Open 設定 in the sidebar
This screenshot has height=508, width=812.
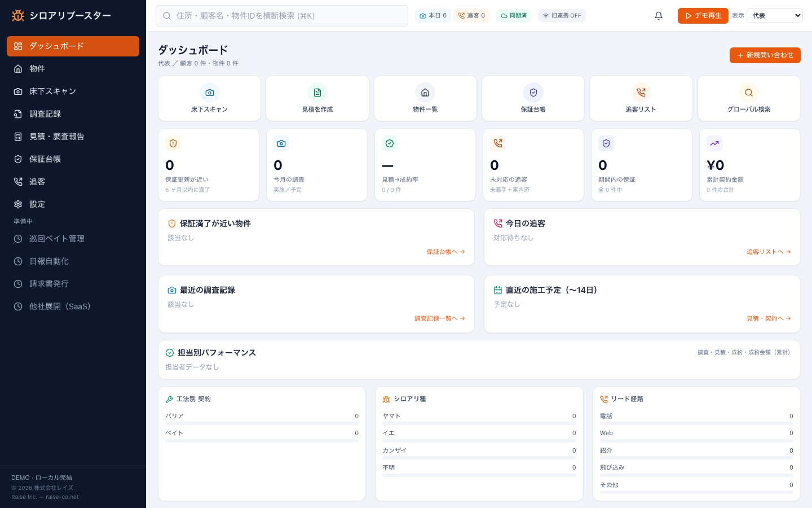pyautogui.click(x=73, y=204)
